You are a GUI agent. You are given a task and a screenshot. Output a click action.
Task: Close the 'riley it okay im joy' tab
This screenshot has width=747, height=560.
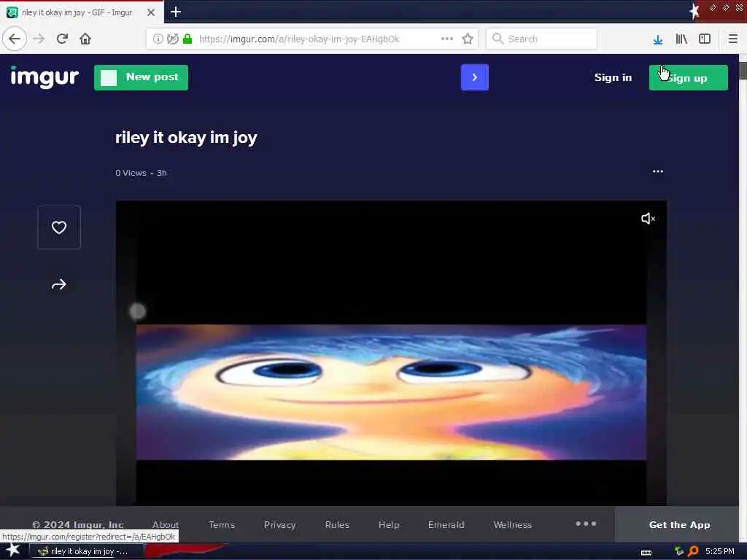coord(151,12)
